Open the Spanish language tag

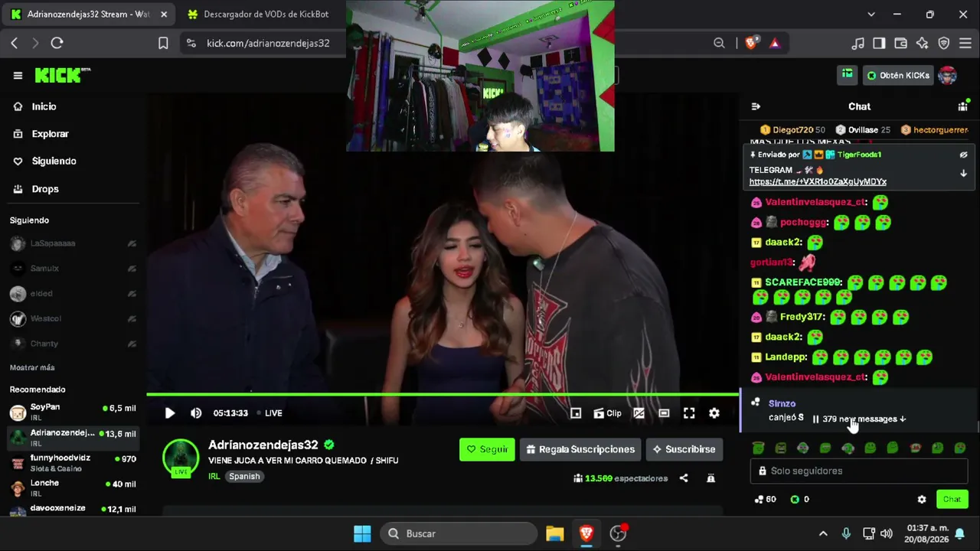tap(244, 476)
